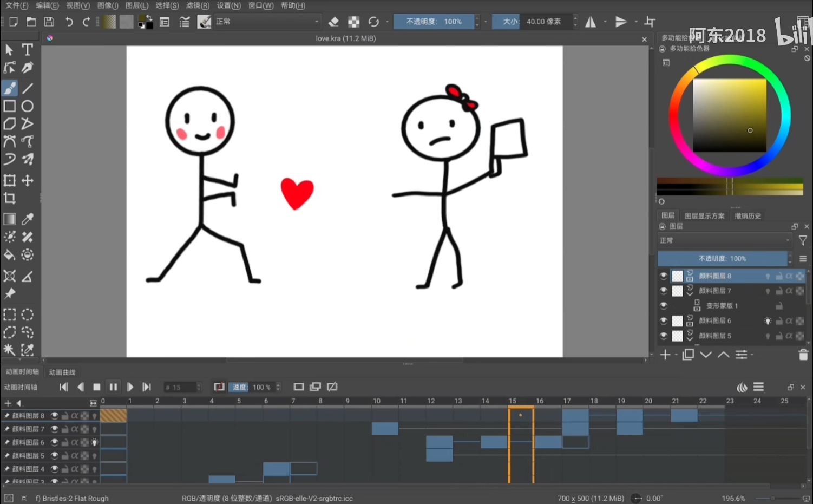Switch to 撤销历史 tab
Image resolution: width=813 pixels, height=504 pixels.
tap(748, 215)
